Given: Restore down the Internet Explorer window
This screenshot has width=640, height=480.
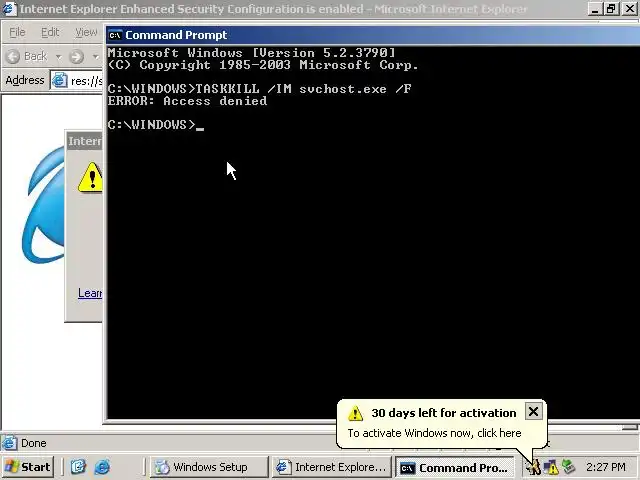Looking at the screenshot, I should pos(611,9).
